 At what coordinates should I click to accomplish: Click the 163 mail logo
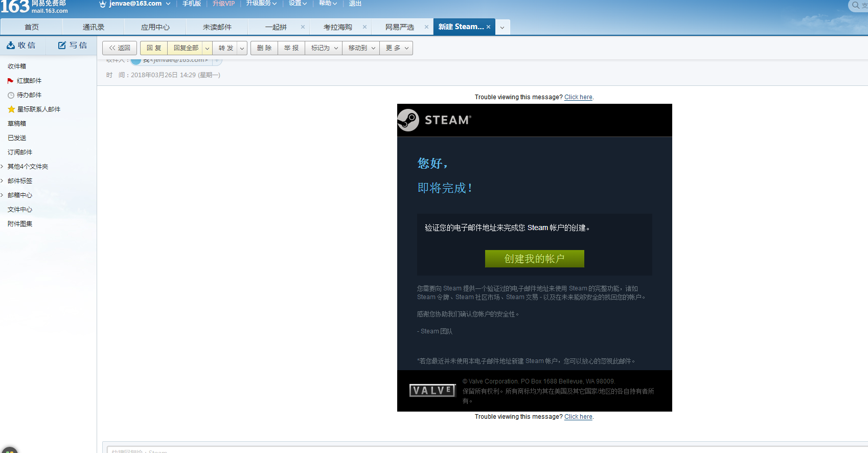click(x=34, y=7)
